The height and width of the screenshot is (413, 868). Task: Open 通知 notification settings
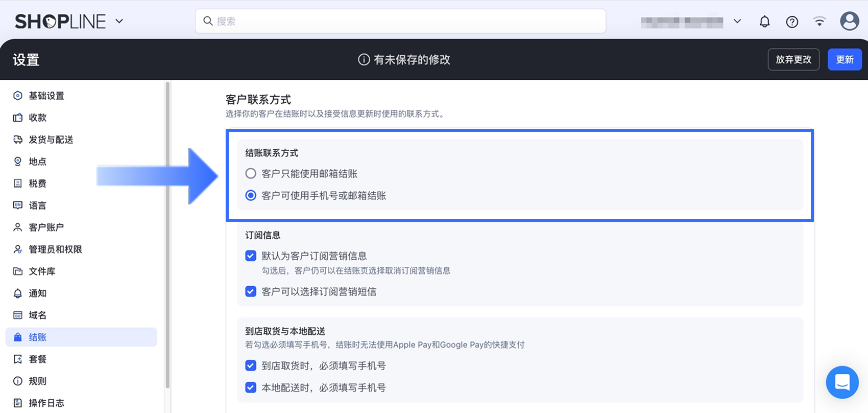[37, 293]
